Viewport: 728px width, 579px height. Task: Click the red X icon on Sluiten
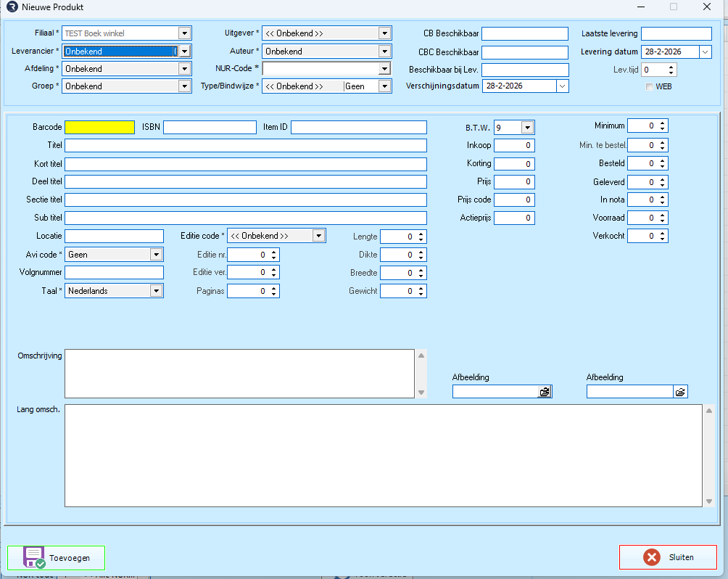[651, 557]
